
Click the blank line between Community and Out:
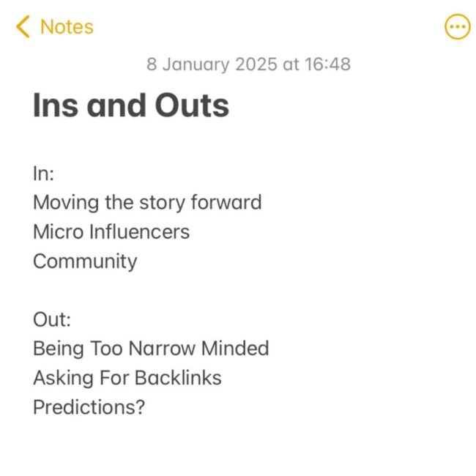[146, 290]
